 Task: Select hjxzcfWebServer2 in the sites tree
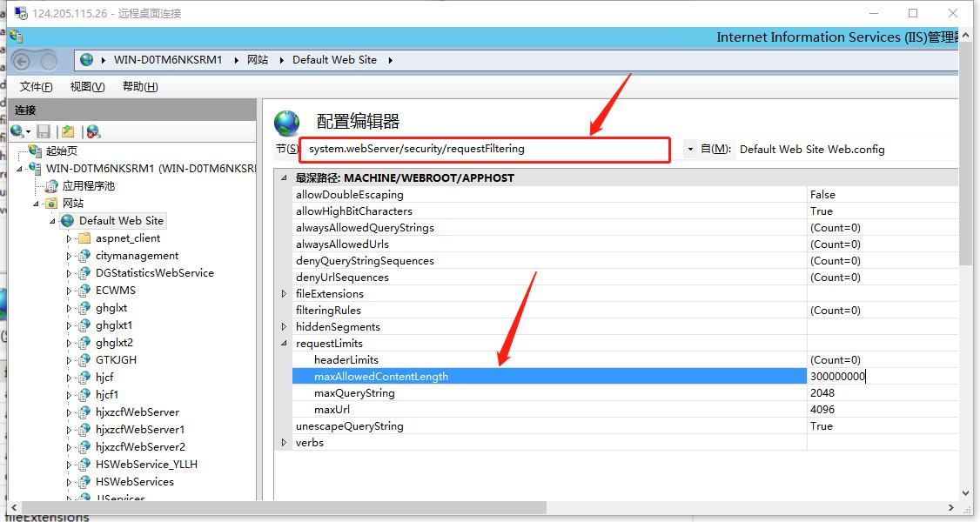click(141, 447)
